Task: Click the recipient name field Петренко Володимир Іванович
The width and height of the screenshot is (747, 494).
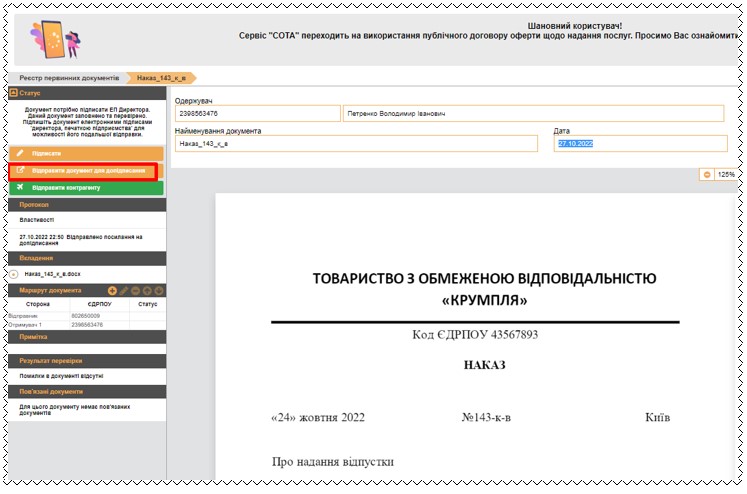Action: [x=534, y=113]
